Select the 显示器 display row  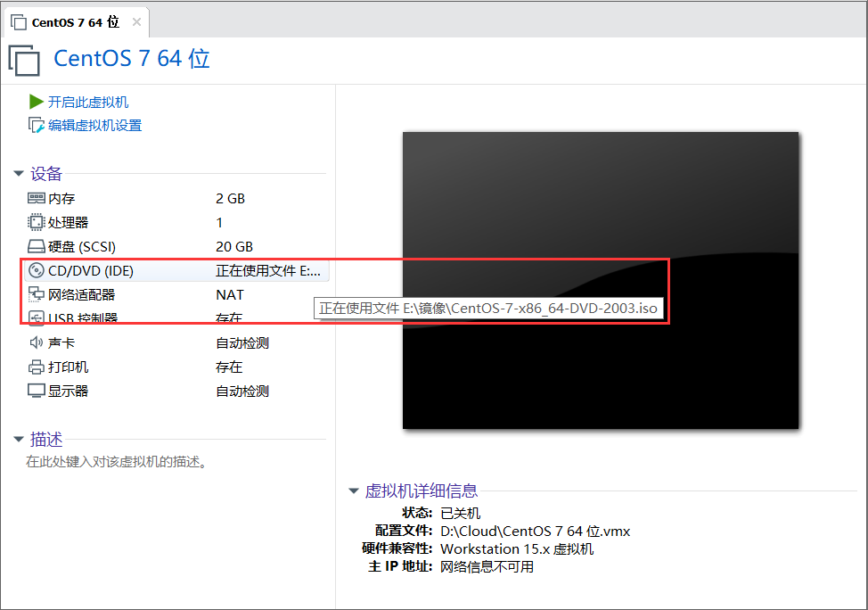pyautogui.click(x=176, y=392)
